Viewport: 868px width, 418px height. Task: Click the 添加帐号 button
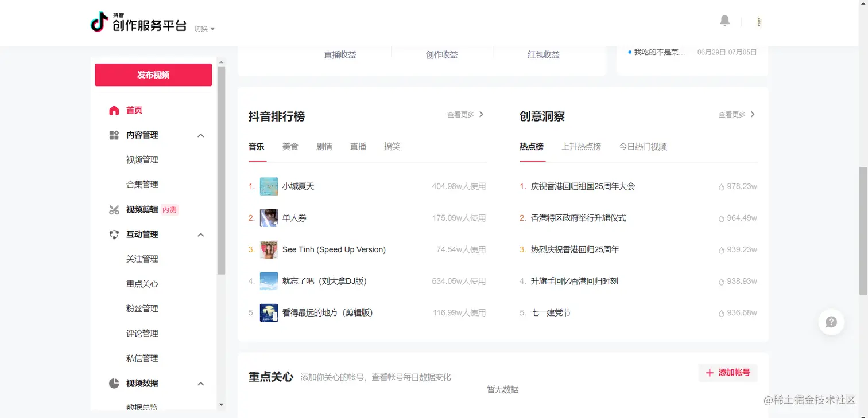727,373
